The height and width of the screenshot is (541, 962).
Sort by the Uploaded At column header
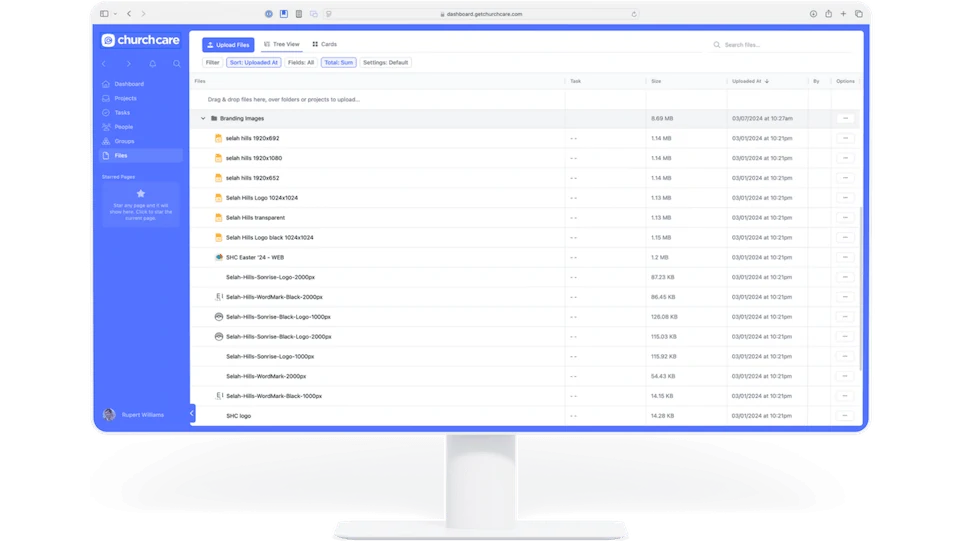tap(750, 81)
